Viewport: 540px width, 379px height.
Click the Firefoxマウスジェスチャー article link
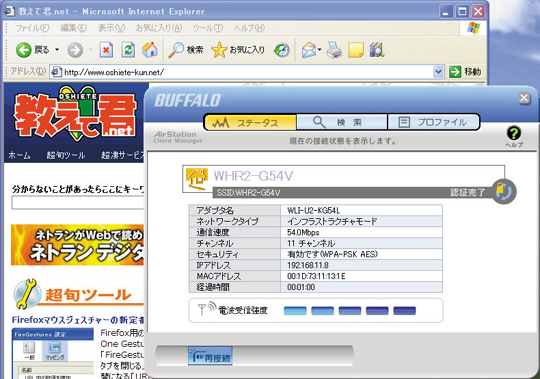78,320
